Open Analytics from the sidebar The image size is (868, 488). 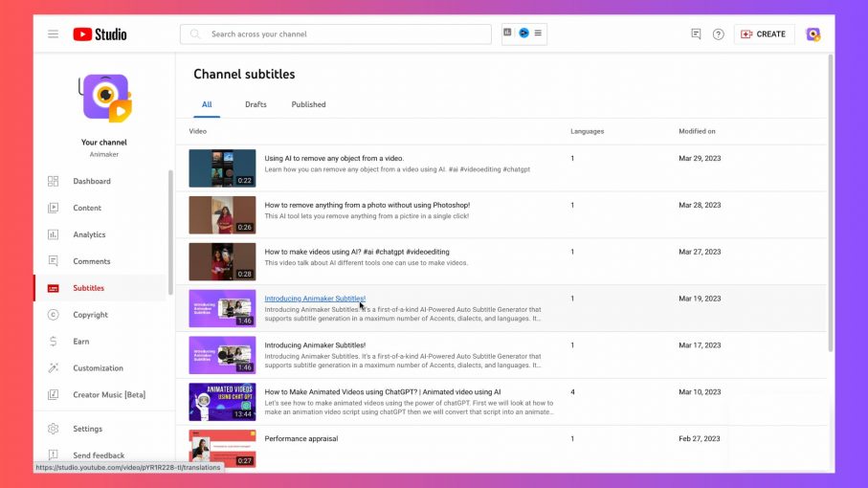(89, 234)
